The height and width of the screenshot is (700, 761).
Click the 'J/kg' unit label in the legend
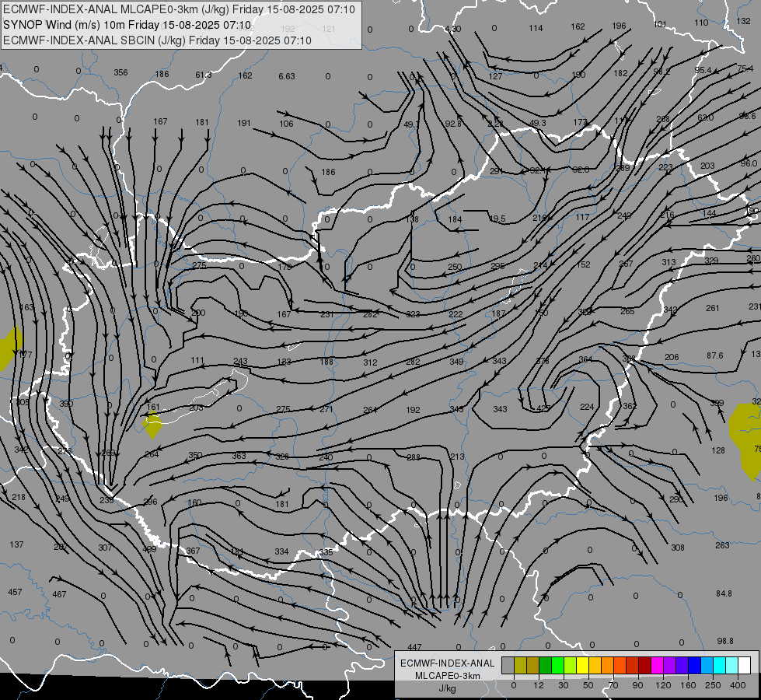[x=448, y=688]
